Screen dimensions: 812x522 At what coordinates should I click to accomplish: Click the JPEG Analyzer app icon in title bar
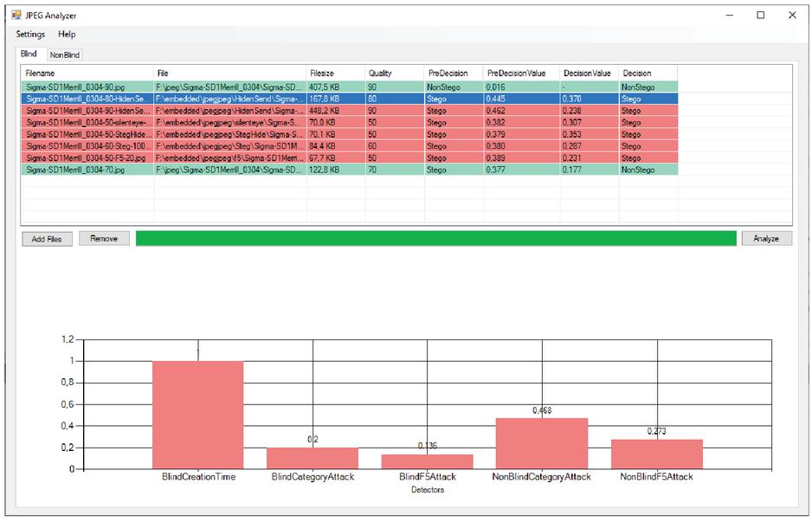coord(15,15)
